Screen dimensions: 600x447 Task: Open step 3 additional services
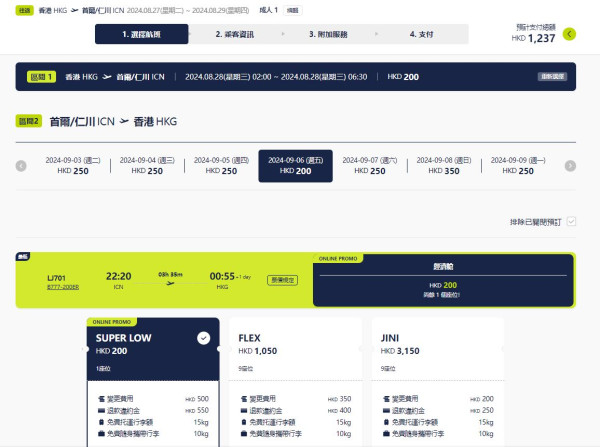point(328,34)
